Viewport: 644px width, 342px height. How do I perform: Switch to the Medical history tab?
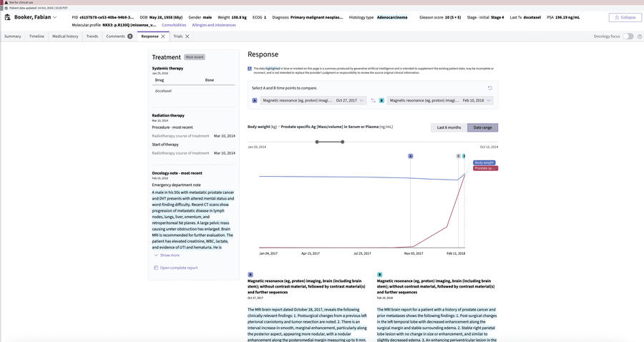click(x=65, y=36)
